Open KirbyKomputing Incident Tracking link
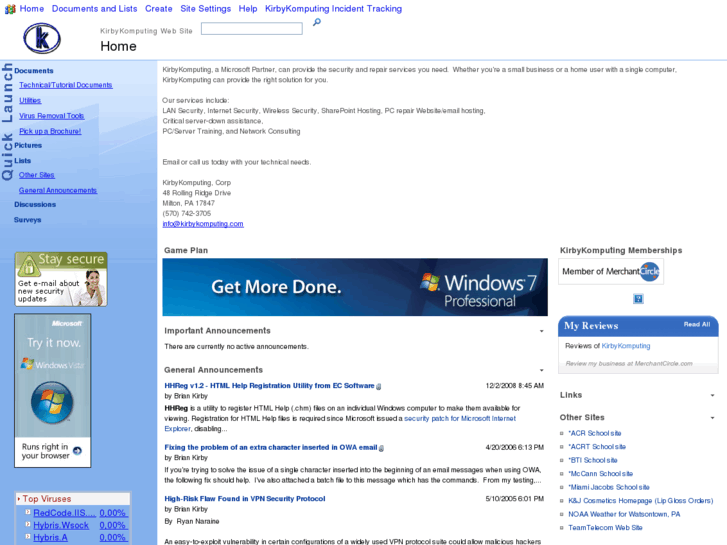This screenshot has width=727, height=545. coord(333,9)
